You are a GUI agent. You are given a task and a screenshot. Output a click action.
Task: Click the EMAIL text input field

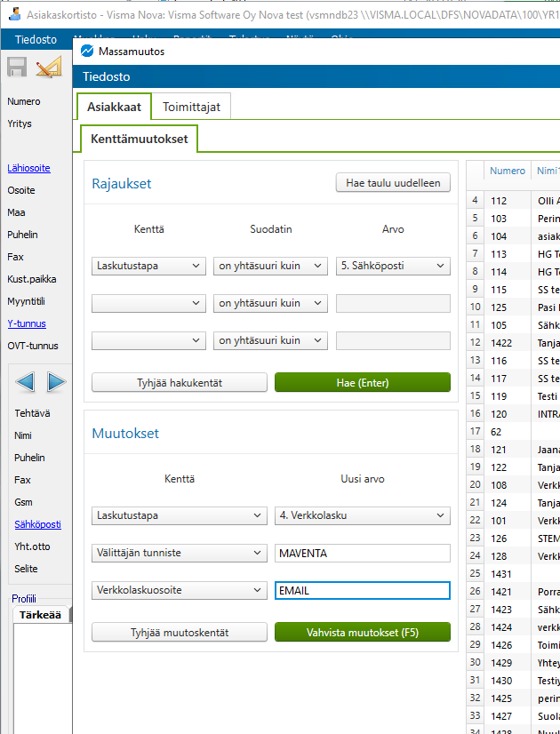363,591
